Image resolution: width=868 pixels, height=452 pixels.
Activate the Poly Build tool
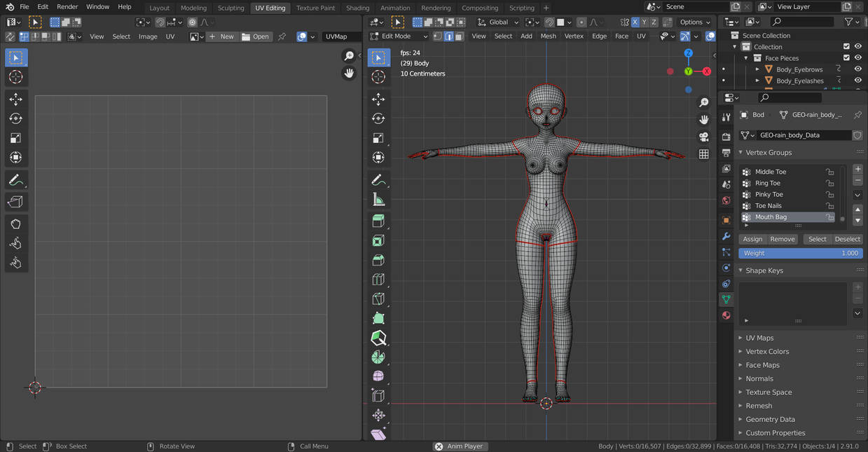pyautogui.click(x=378, y=318)
